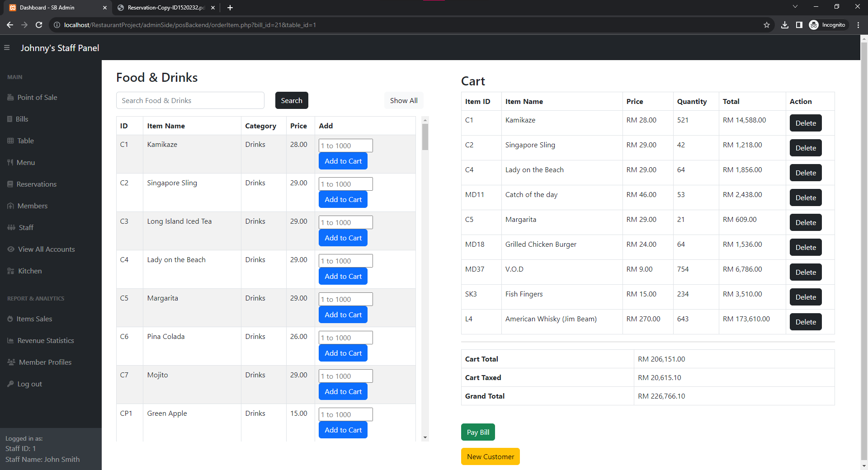Add Mojito to cart
Image resolution: width=868 pixels, height=470 pixels.
click(x=343, y=391)
